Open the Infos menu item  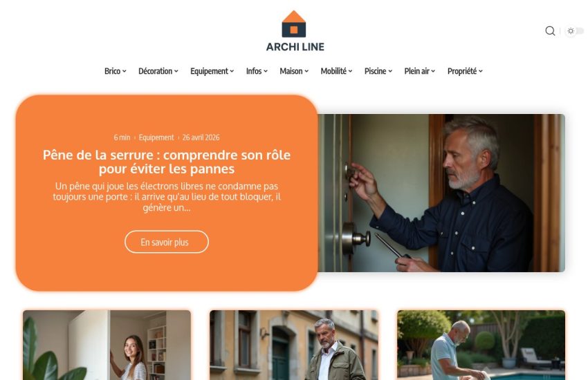(x=257, y=71)
